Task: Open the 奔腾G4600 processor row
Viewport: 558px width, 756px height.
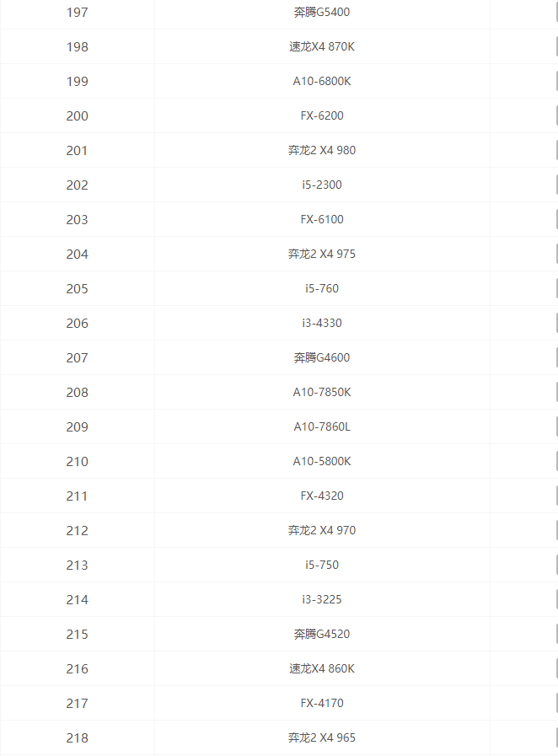Action: 322,358
